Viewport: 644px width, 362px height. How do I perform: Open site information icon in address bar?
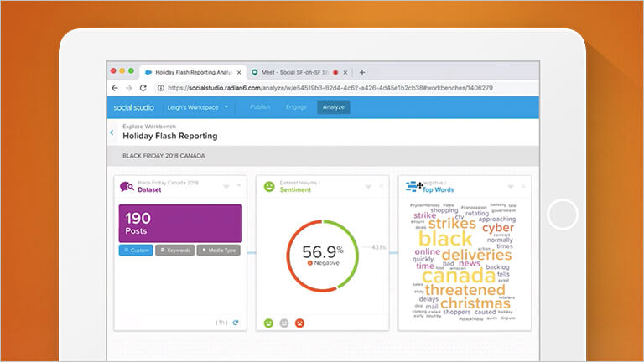pyautogui.click(x=161, y=88)
